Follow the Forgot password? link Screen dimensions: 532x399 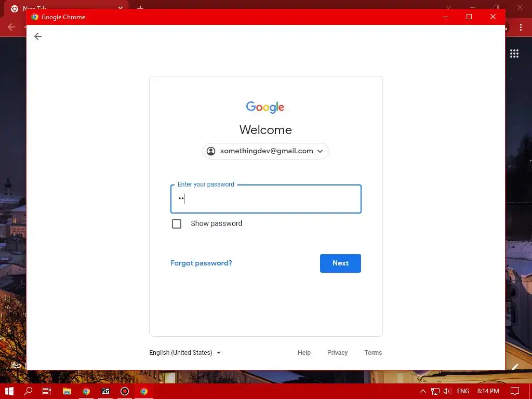(201, 263)
